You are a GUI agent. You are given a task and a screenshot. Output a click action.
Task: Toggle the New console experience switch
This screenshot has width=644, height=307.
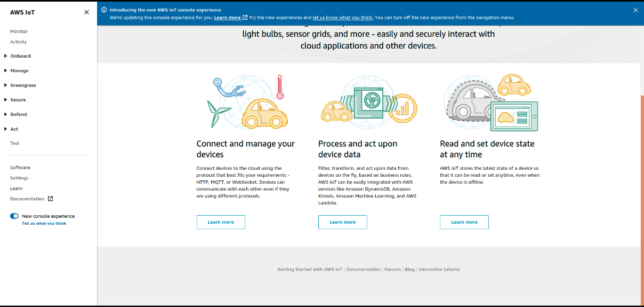click(14, 216)
